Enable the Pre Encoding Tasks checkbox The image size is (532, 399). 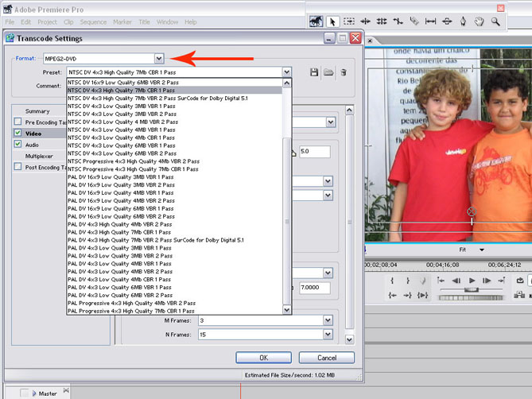pos(18,122)
